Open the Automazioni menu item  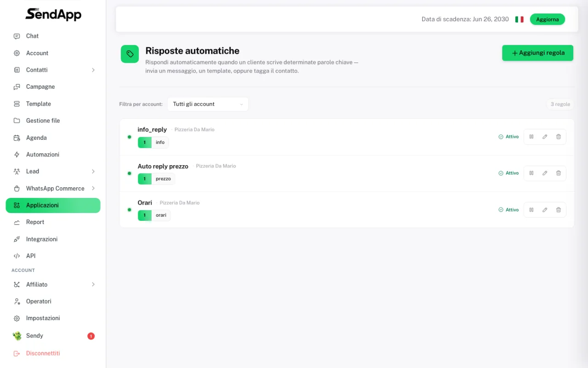tap(53, 155)
